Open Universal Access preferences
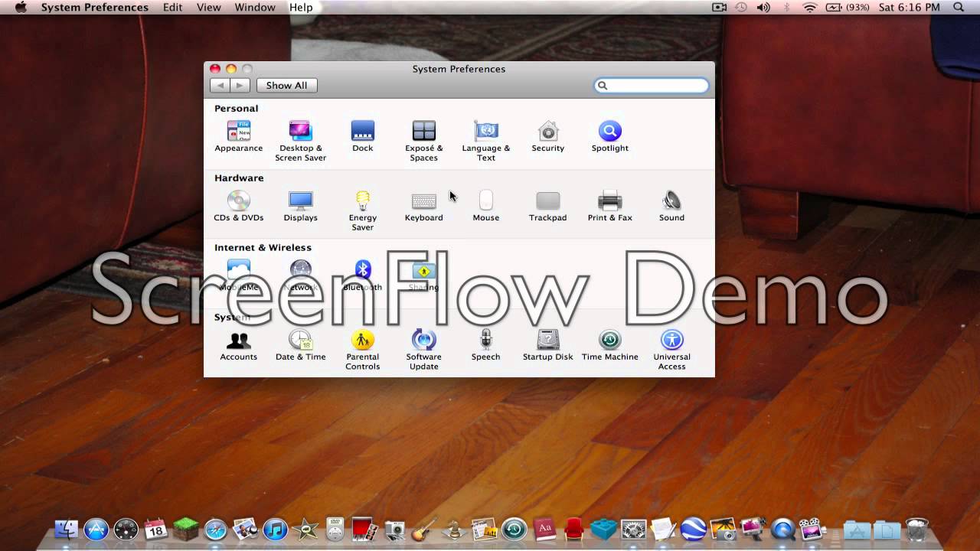Image resolution: width=980 pixels, height=551 pixels. [671, 350]
